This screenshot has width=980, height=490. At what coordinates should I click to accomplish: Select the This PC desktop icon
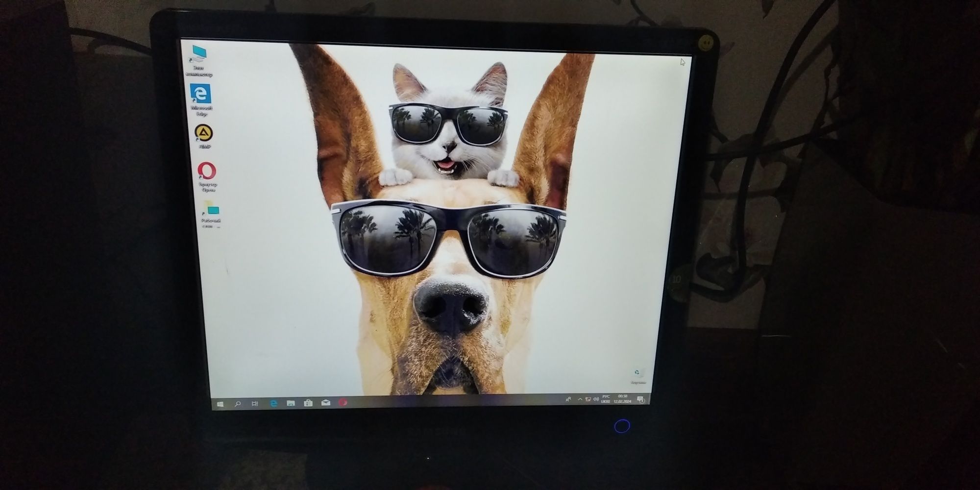pos(198,61)
